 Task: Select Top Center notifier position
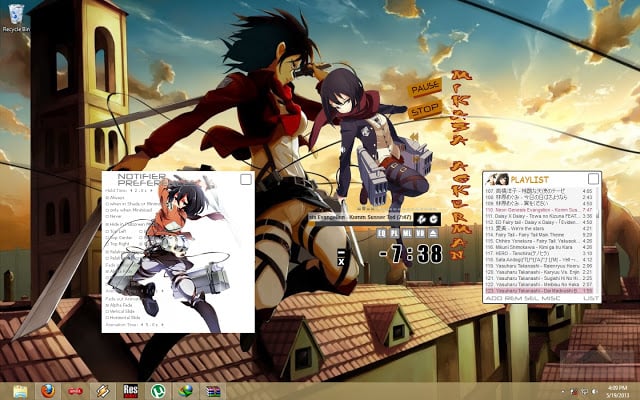(119, 238)
